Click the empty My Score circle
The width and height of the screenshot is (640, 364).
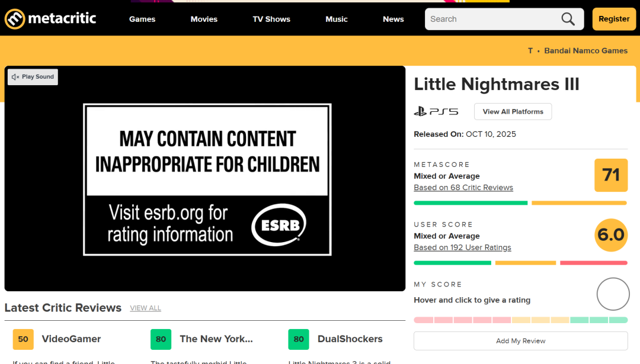pyautogui.click(x=613, y=294)
